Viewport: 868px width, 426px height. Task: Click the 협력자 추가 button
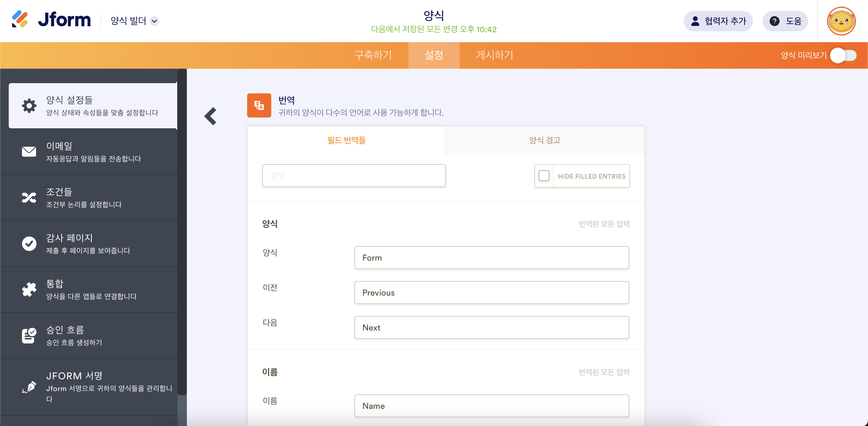[718, 21]
